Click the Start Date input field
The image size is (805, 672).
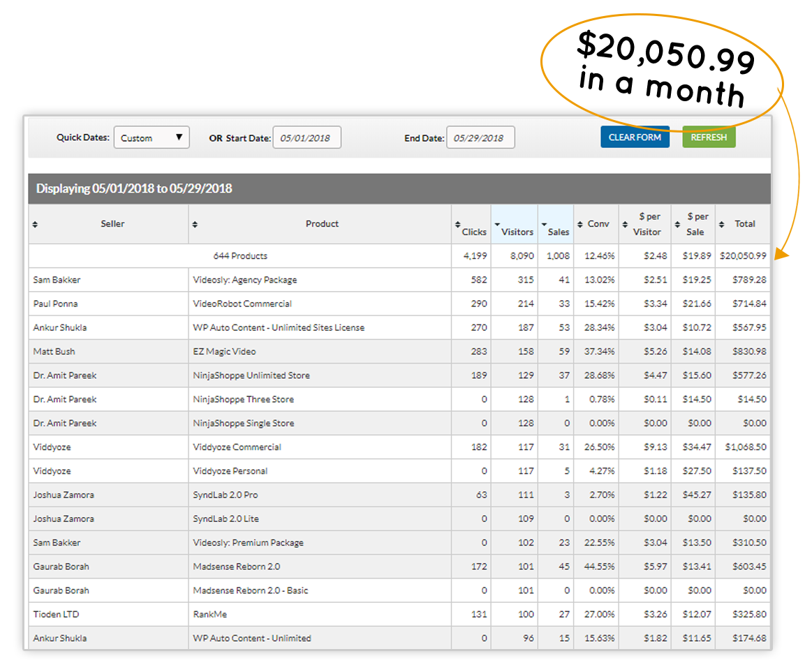pos(307,137)
